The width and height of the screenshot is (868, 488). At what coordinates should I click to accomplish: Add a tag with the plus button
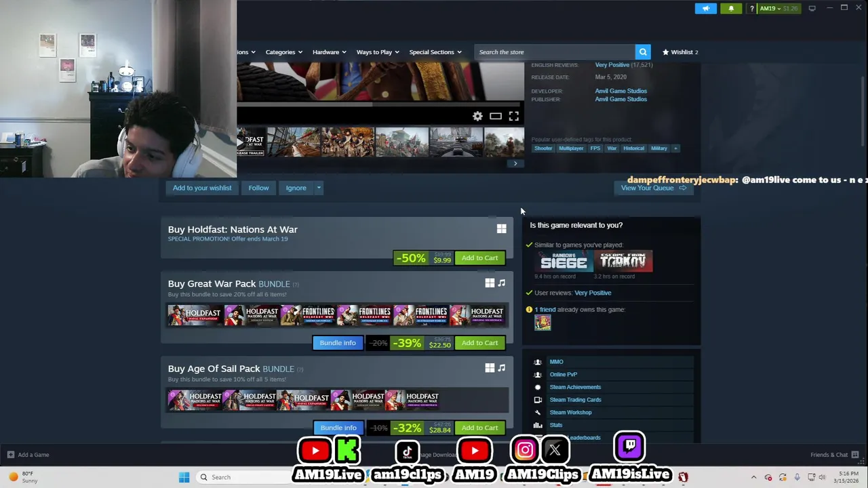675,148
